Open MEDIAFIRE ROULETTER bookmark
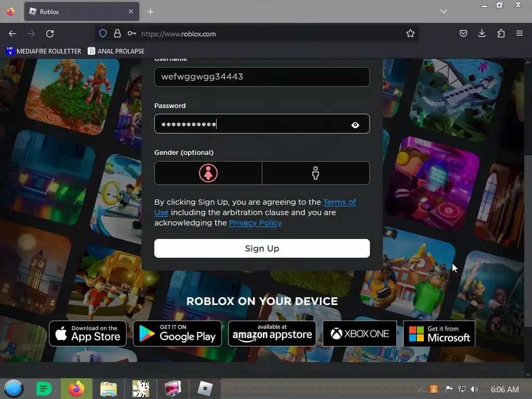The width and height of the screenshot is (532, 399). (x=44, y=51)
